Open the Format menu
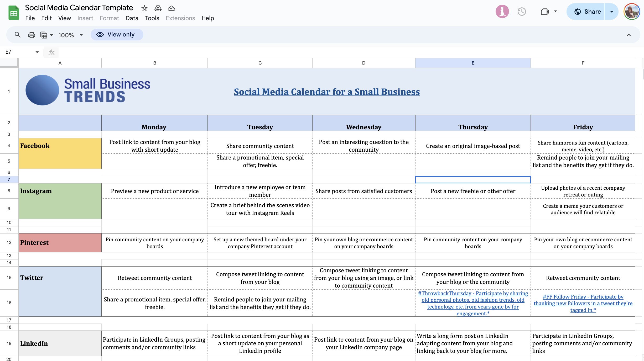This screenshot has height=361, width=644. click(x=109, y=18)
